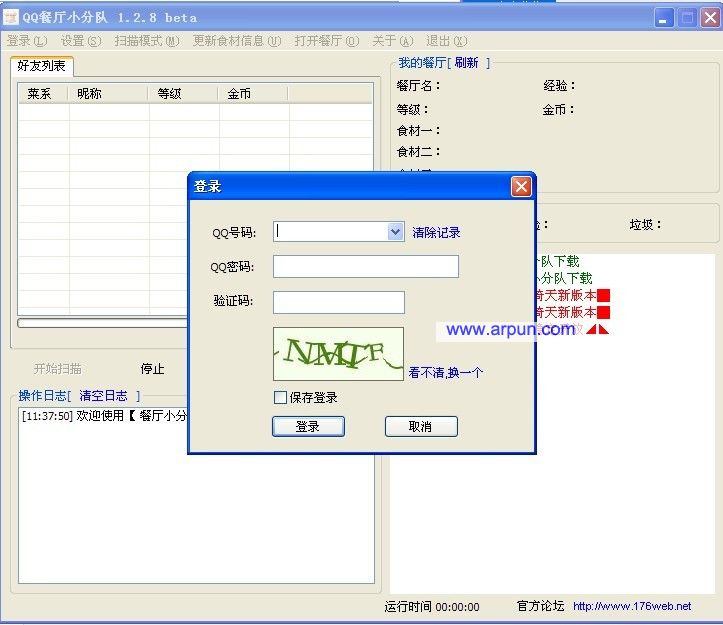This screenshot has height=625, width=723.
Task: Open the 更新食材信息(U) menu
Action: click(x=237, y=41)
